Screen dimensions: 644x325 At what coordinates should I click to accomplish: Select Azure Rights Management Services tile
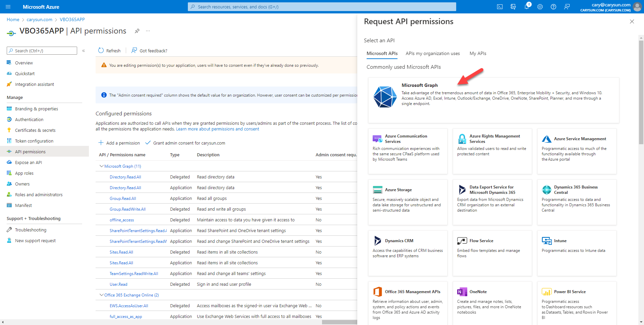pyautogui.click(x=492, y=151)
